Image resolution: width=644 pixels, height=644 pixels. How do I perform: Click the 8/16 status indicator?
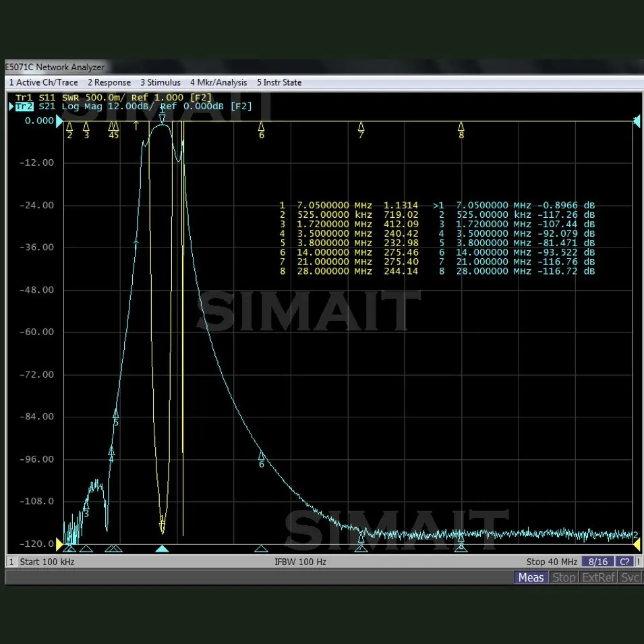pyautogui.click(x=597, y=562)
